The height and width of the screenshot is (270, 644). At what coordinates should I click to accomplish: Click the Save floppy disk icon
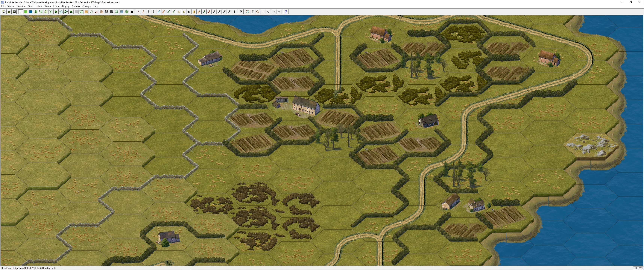pyautogui.click(x=14, y=12)
